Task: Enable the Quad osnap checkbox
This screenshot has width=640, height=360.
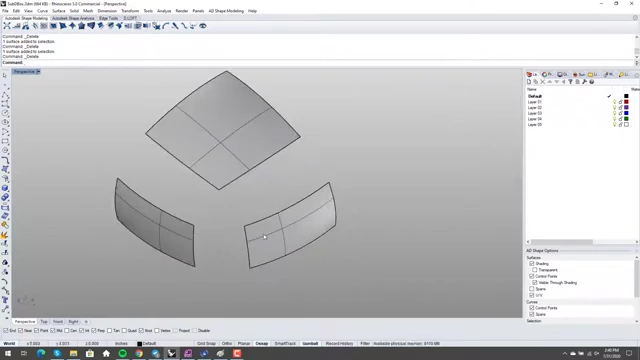Action: pyautogui.click(x=124, y=331)
